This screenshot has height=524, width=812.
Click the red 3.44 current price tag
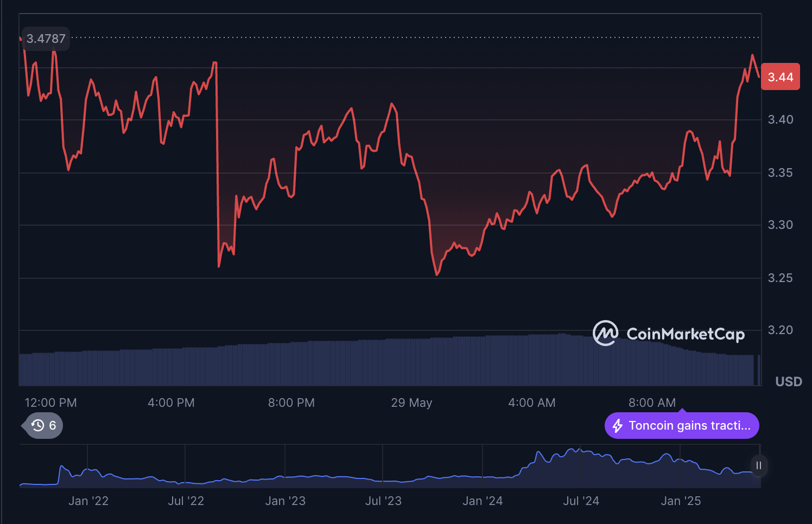(x=780, y=77)
